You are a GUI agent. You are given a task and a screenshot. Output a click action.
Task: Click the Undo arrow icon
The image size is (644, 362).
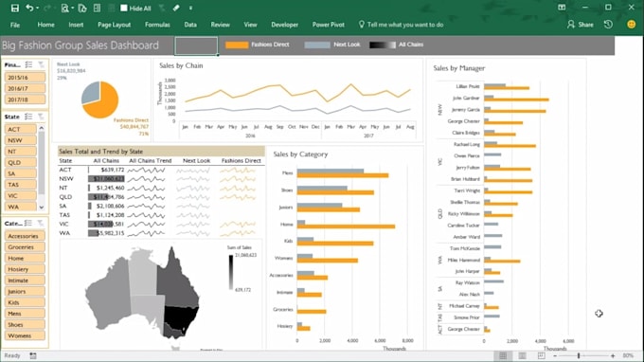coord(28,8)
